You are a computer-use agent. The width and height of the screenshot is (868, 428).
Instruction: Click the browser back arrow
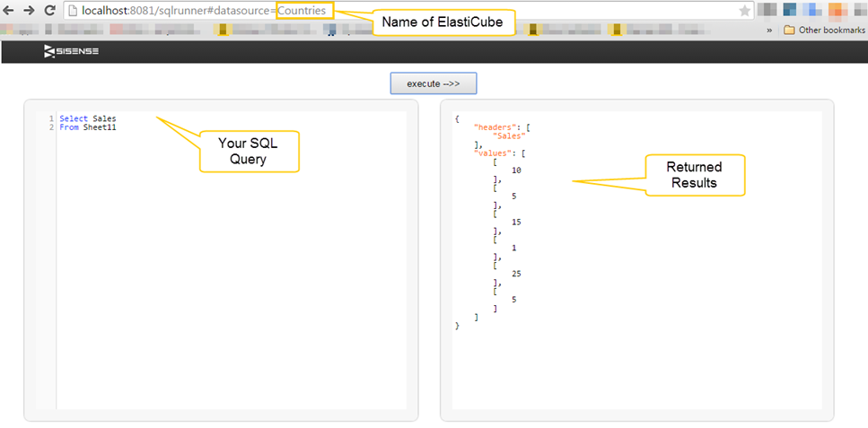9,10
